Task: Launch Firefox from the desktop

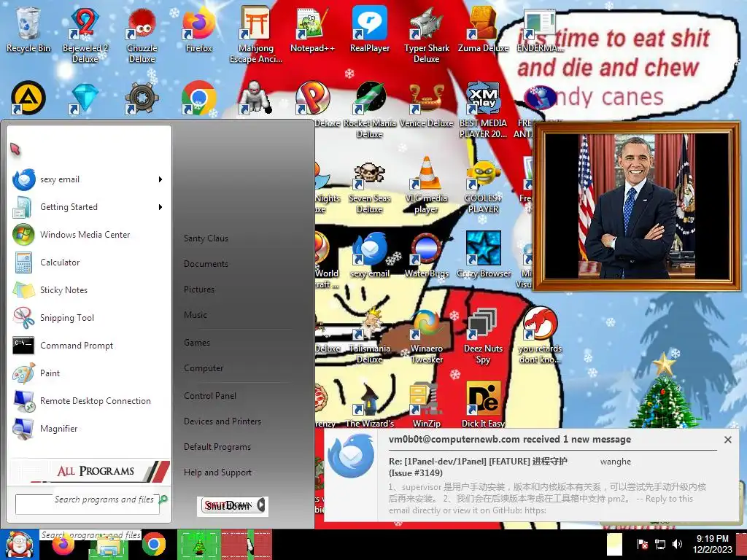Action: pos(199,29)
